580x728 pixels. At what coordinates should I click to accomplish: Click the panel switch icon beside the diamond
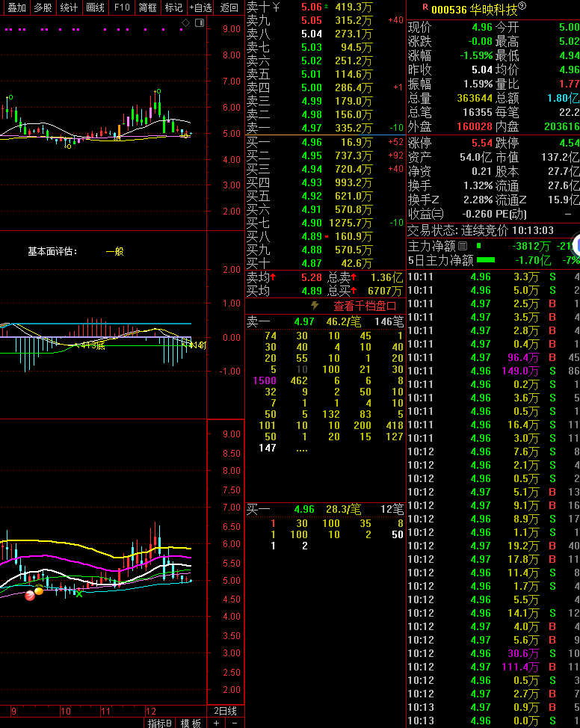coord(200,23)
